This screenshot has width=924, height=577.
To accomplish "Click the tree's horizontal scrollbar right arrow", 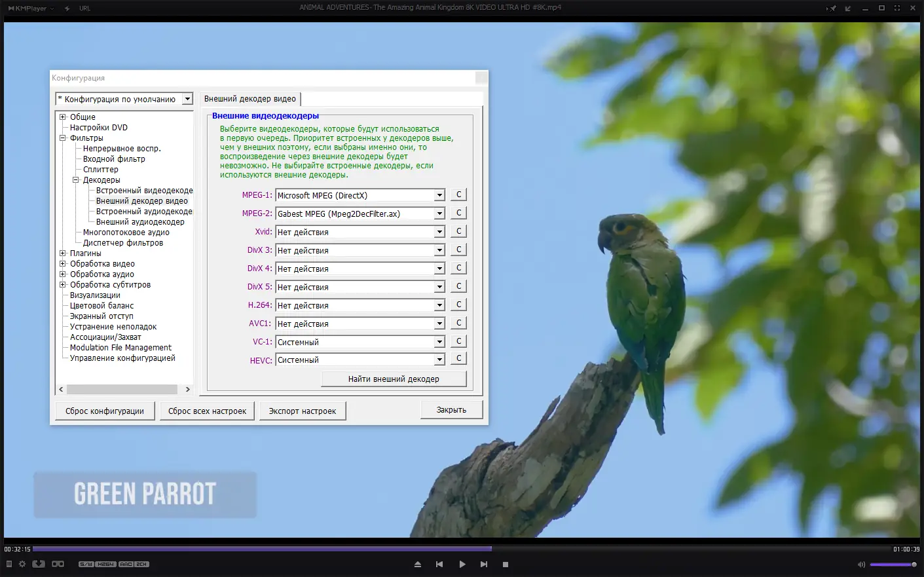I will click(x=187, y=389).
